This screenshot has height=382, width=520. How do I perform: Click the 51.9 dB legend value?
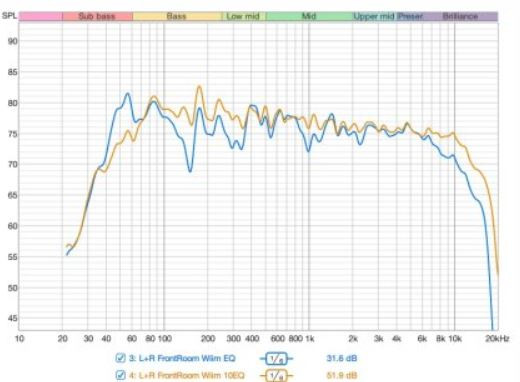[x=342, y=376]
